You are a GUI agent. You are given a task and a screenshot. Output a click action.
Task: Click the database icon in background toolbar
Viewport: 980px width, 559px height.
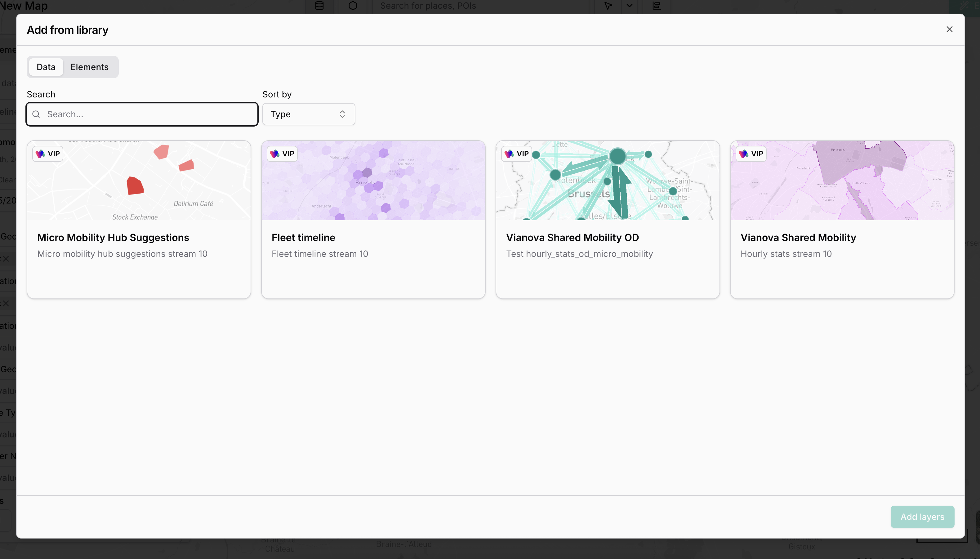point(319,6)
